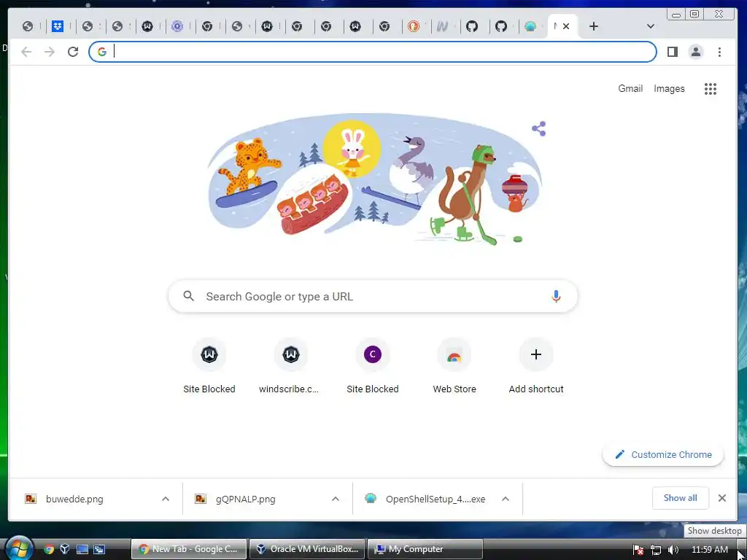
Task: Start voice search with microphone
Action: click(x=555, y=296)
